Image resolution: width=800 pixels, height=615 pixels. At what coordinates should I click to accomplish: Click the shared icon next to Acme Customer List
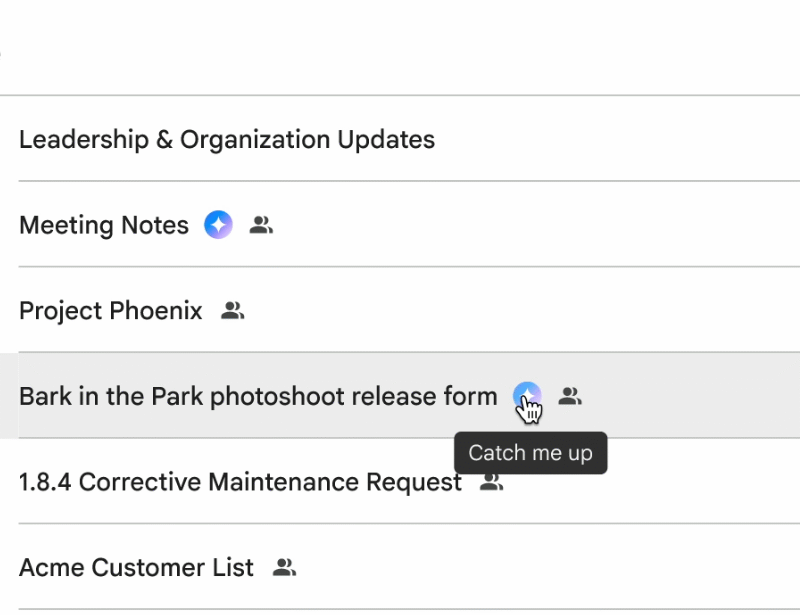(x=285, y=568)
